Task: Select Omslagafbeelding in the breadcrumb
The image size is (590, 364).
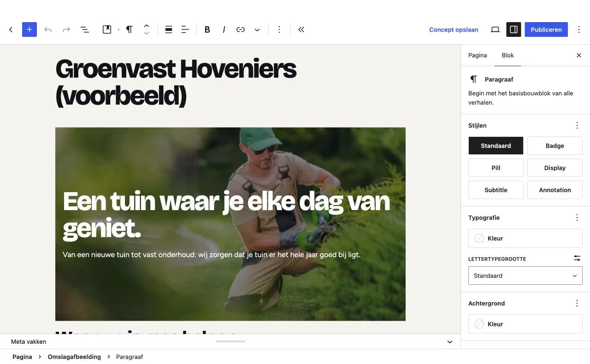Action: pyautogui.click(x=74, y=357)
